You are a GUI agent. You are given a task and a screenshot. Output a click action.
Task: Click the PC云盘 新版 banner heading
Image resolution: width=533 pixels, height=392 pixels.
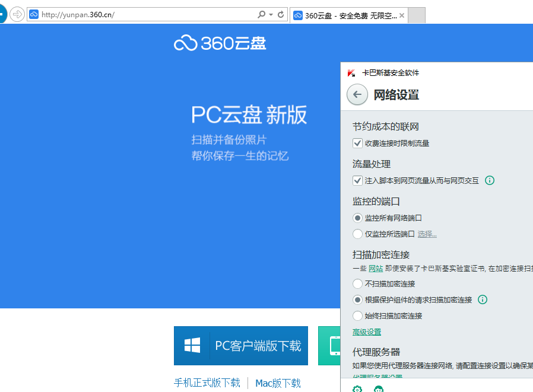click(249, 115)
